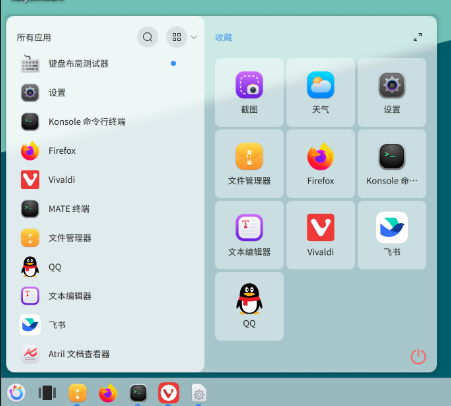Open the 天气 weather tile in favorites
Viewport: 451px width, 406px height.
coord(320,92)
